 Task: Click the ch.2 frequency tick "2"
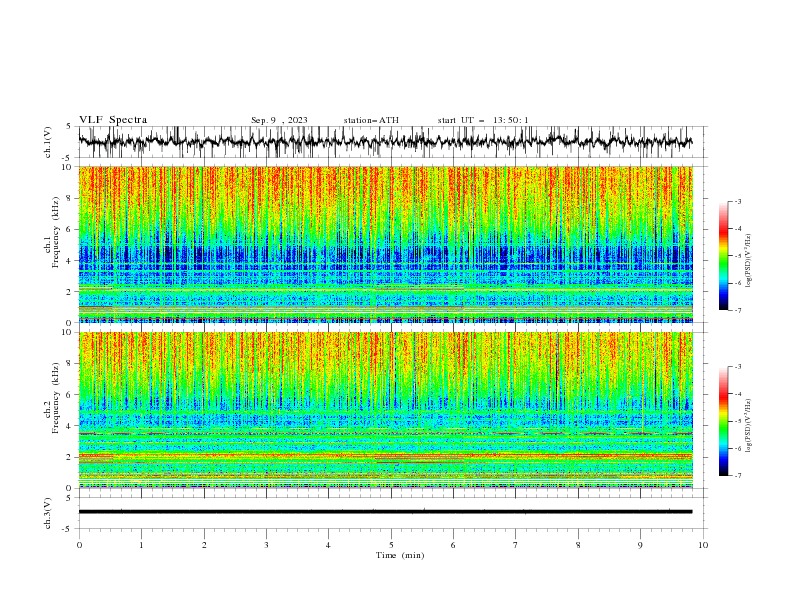tap(70, 457)
